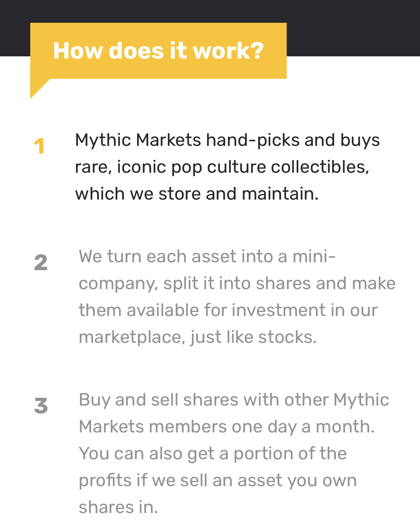420x528 pixels.
Task: Click "Buy and sell shares with other" line
Action: (x=205, y=400)
